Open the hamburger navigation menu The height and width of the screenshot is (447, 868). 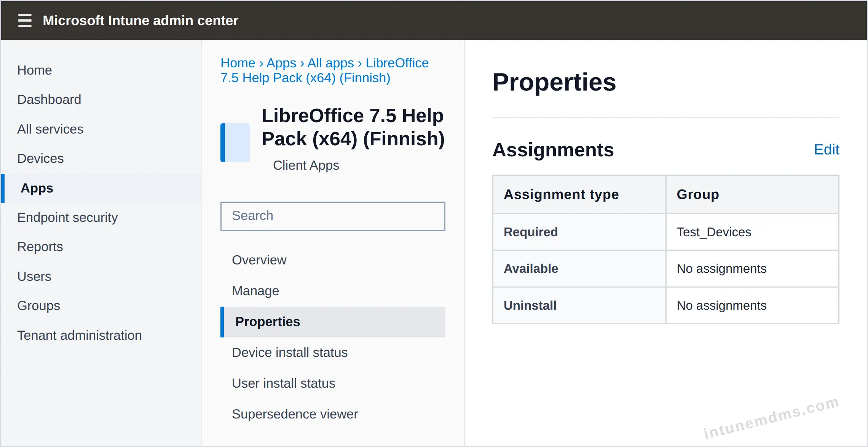tap(25, 20)
